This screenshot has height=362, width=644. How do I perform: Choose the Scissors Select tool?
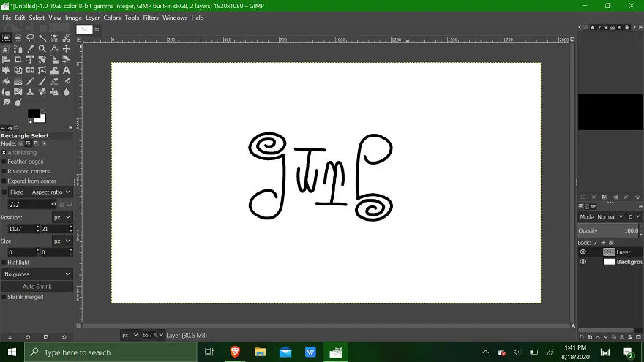click(x=66, y=38)
